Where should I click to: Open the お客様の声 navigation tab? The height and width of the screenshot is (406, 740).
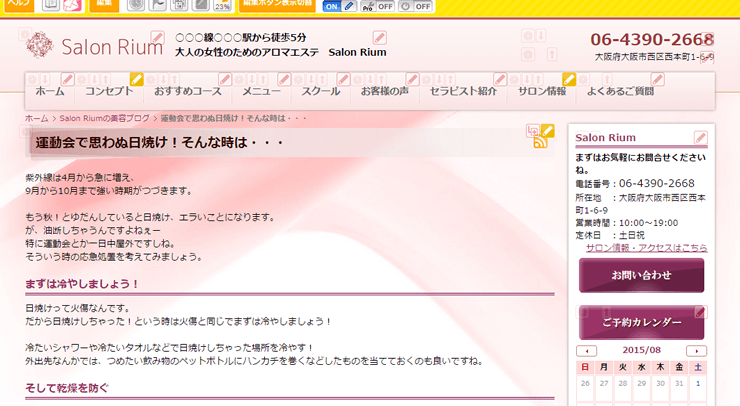[x=385, y=91]
